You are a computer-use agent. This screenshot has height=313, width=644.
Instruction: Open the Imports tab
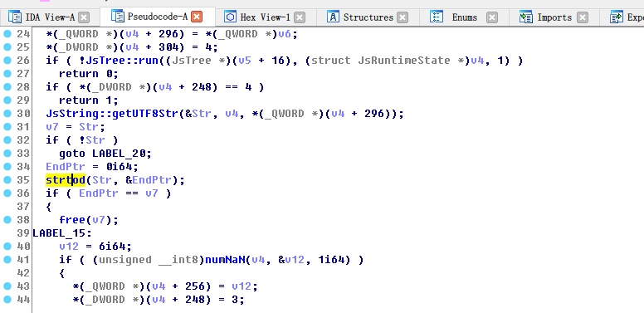[554, 17]
